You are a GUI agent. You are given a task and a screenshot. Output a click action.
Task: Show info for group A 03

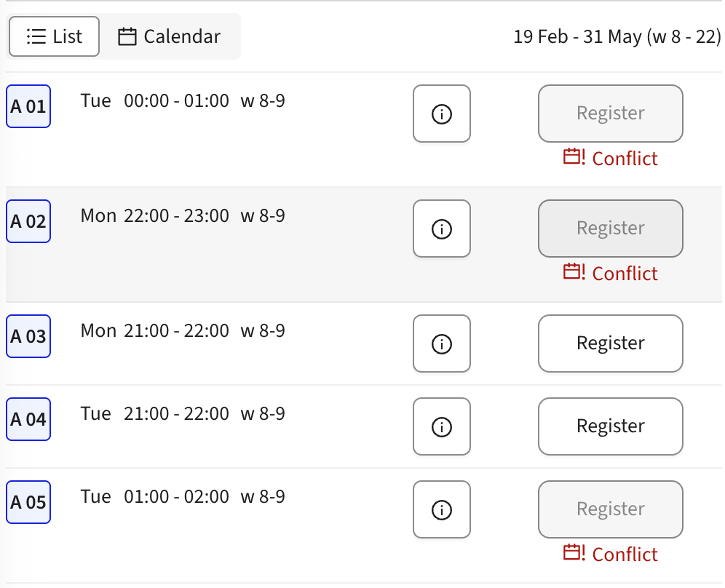[x=442, y=343]
